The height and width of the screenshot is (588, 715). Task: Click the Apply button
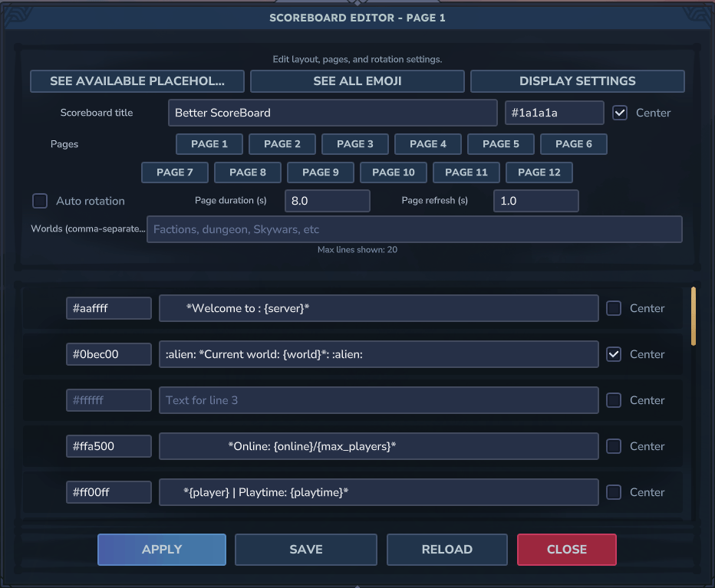(x=162, y=550)
